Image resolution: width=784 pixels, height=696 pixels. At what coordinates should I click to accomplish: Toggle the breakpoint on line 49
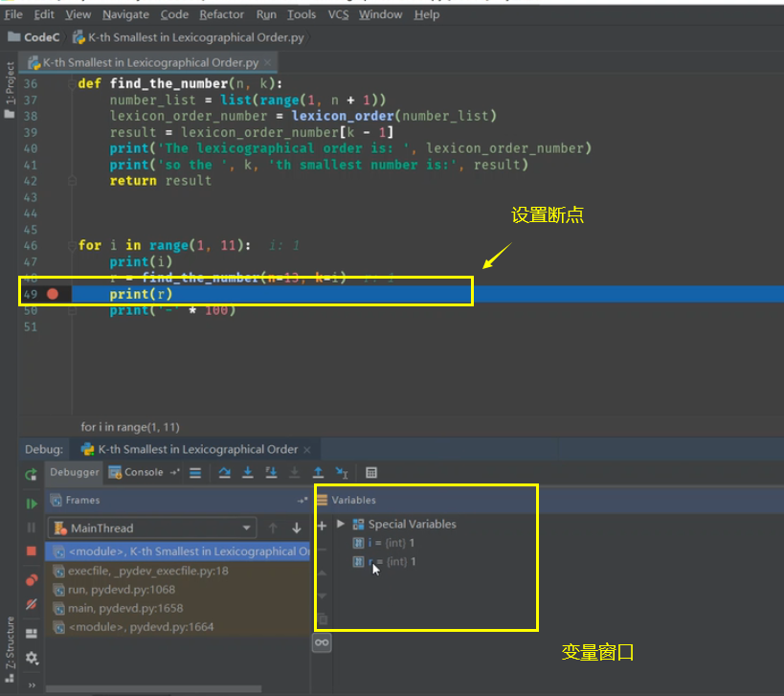(51, 294)
